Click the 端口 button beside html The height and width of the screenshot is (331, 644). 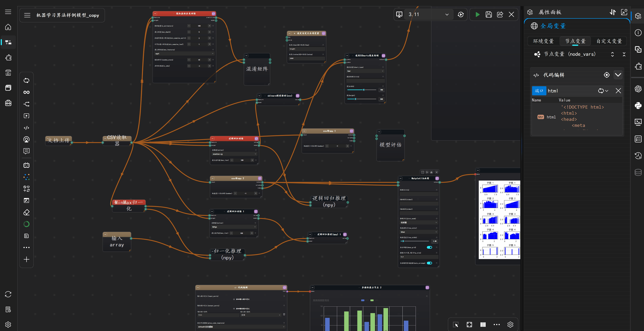pyautogui.click(x=539, y=91)
